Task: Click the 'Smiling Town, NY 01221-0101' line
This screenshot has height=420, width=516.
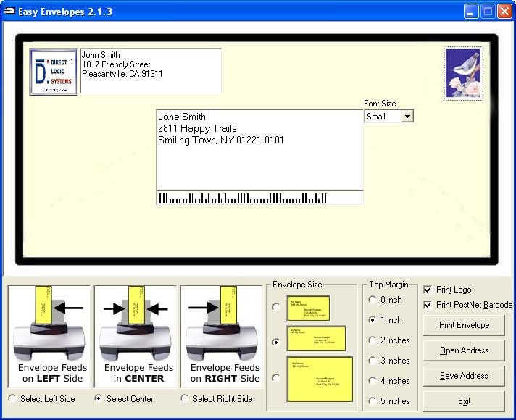Action: coord(221,140)
